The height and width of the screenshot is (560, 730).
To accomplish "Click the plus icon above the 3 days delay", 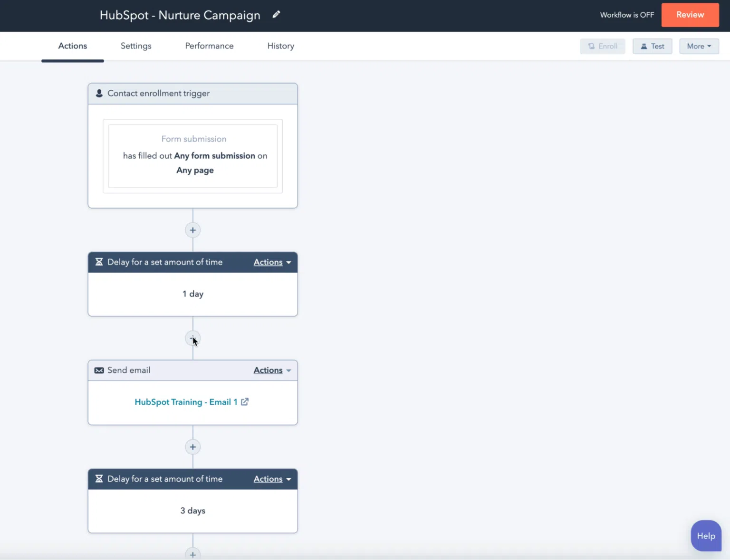I will coord(192,446).
